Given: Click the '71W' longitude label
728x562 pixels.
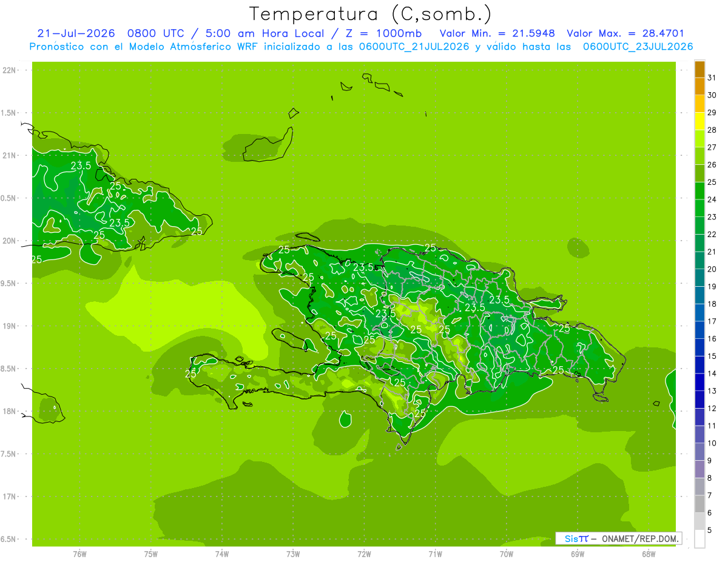Looking at the screenshot, I should click(x=435, y=554).
